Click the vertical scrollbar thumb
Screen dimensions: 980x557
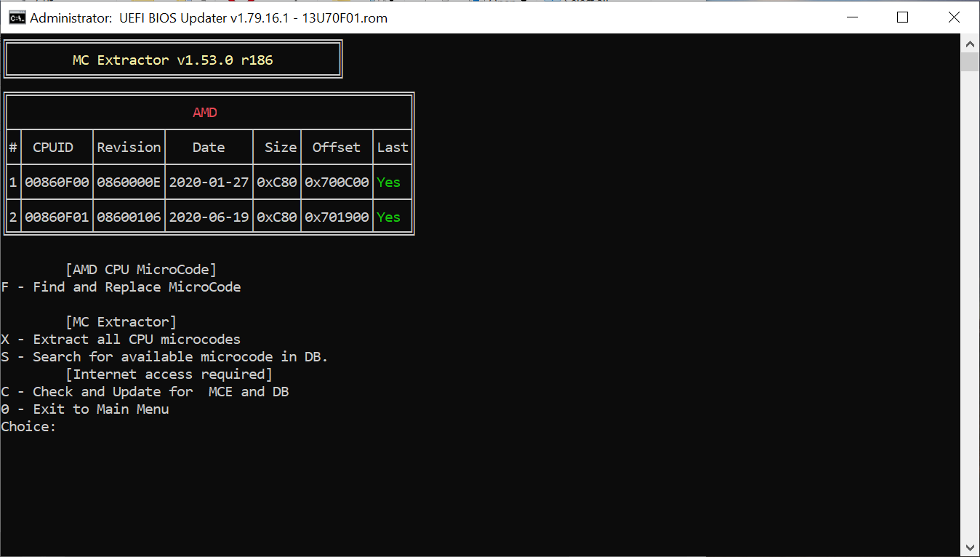pos(970,61)
